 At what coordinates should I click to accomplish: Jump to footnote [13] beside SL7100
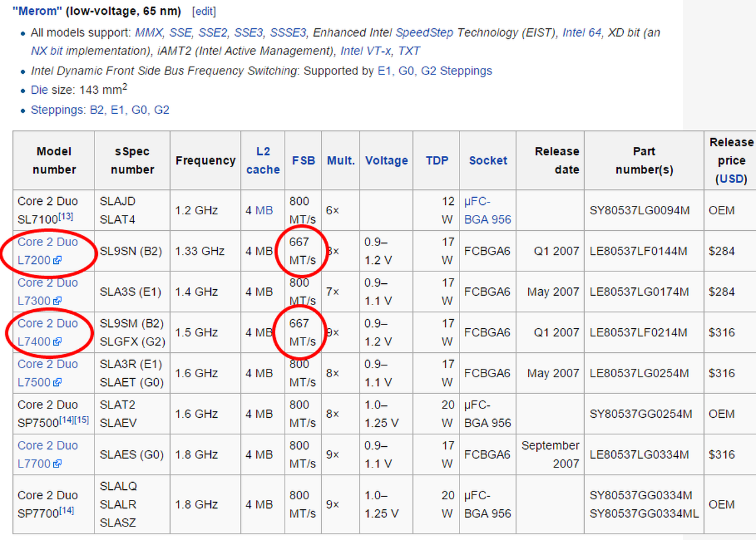click(66, 216)
